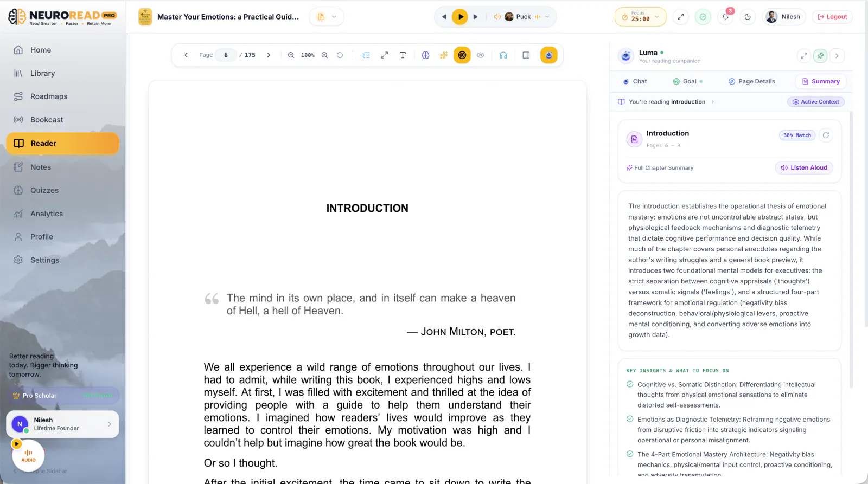Toggle the target focus mode button
The image size is (868, 484).
(462, 55)
